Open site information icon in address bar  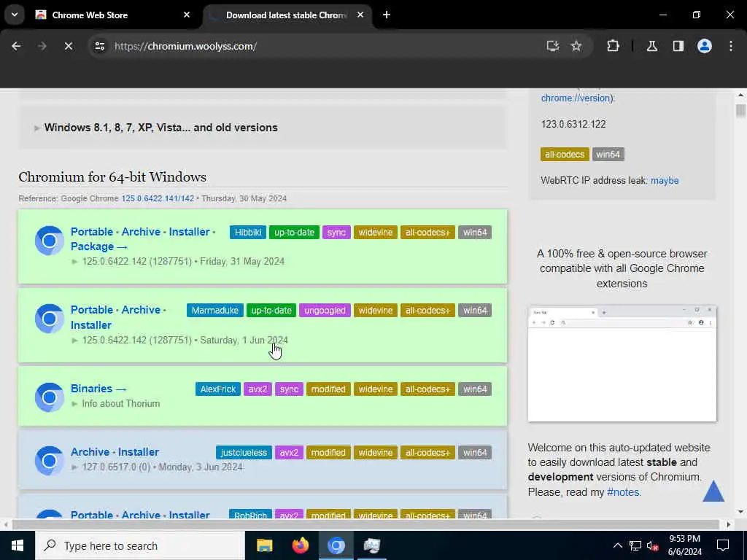point(99,46)
